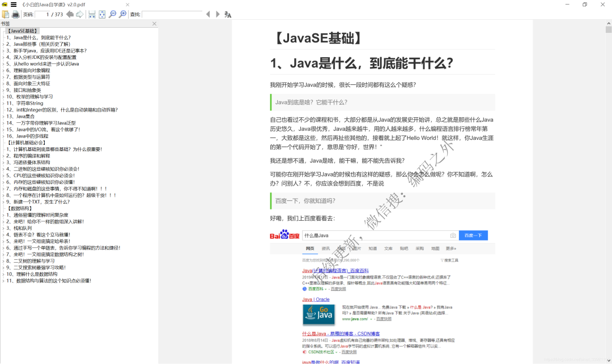Find next search match arrow
The width and height of the screenshot is (612, 364).
tap(218, 14)
